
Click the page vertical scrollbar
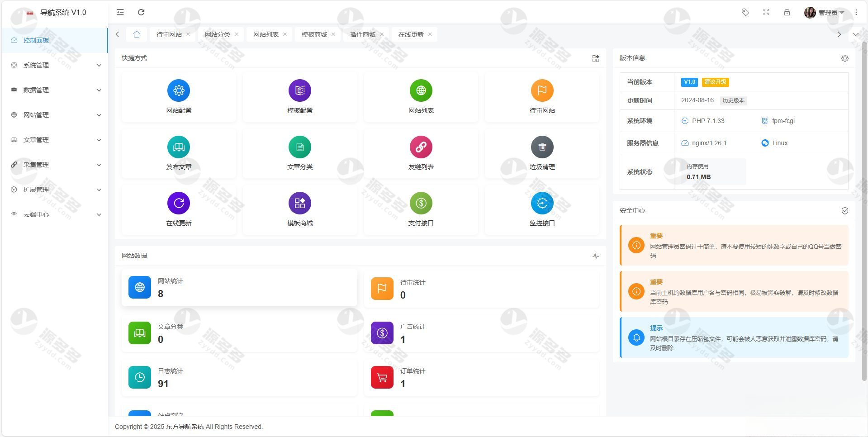coord(864,210)
